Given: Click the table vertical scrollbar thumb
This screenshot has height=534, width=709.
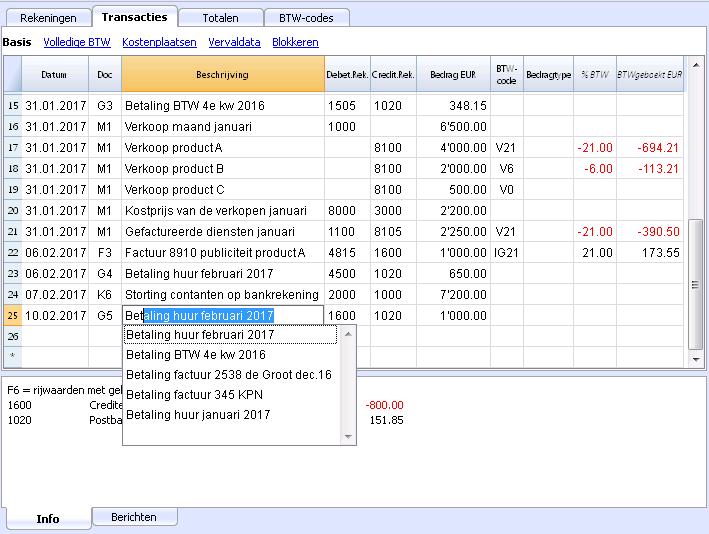Looking at the screenshot, I should click(695, 284).
